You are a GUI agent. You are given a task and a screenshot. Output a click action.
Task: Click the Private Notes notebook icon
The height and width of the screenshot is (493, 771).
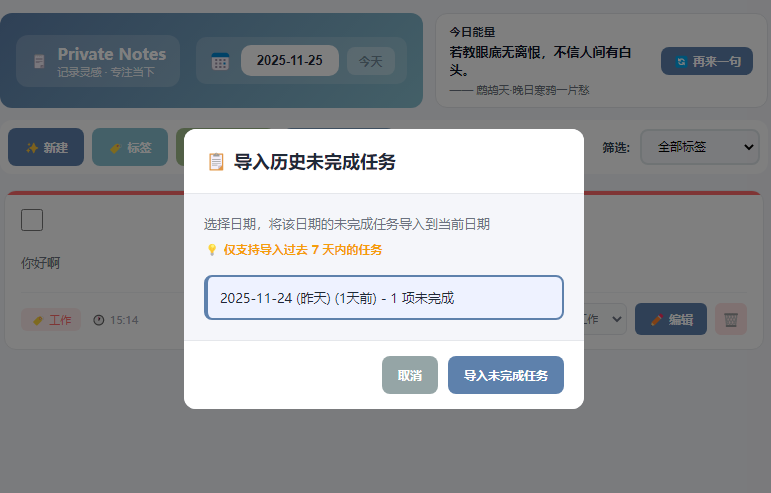pos(39,61)
